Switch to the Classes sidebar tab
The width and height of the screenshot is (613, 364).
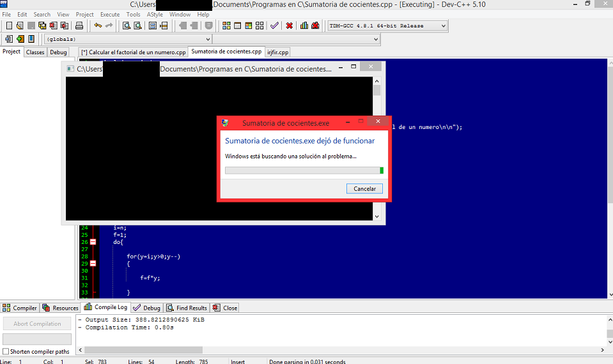[35, 52]
